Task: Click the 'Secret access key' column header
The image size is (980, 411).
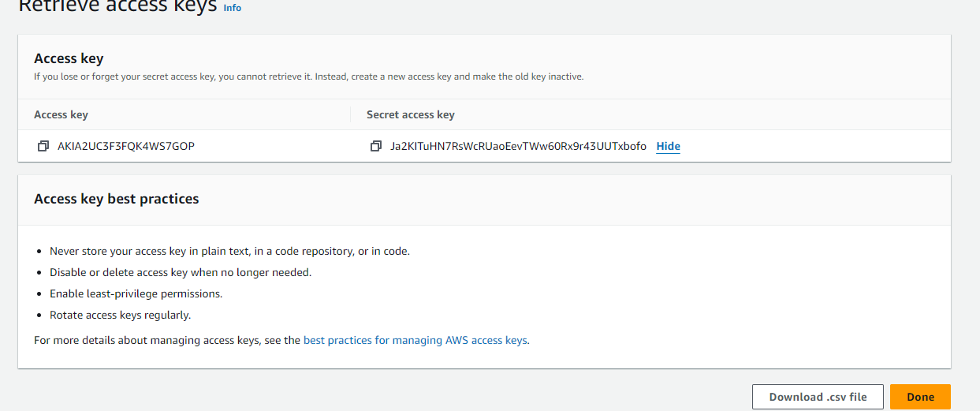Action: 410,115
